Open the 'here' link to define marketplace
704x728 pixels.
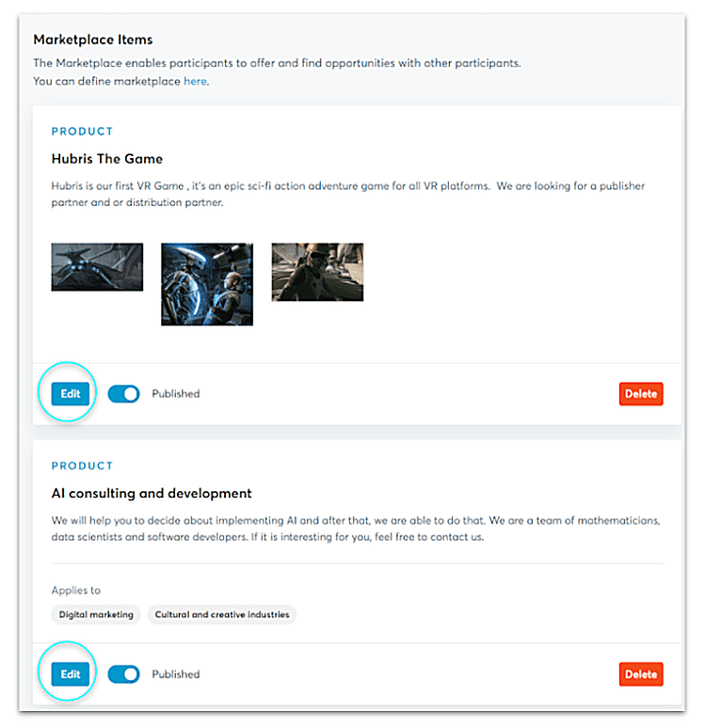(195, 81)
